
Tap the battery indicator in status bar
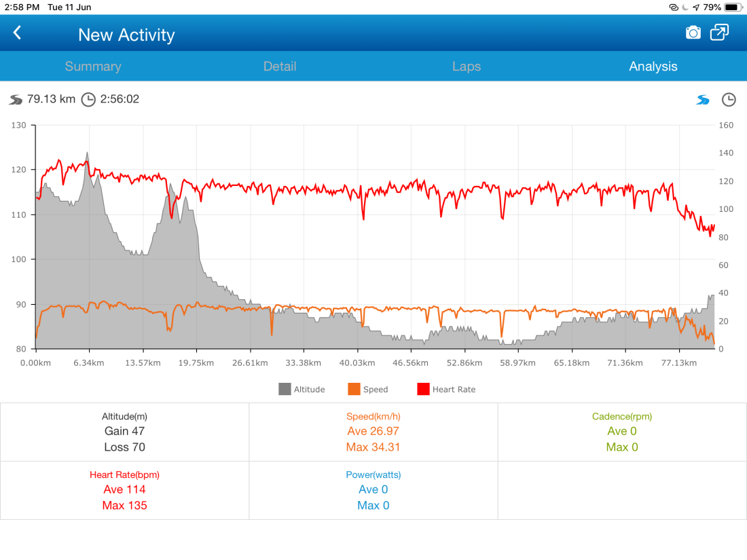(733, 7)
